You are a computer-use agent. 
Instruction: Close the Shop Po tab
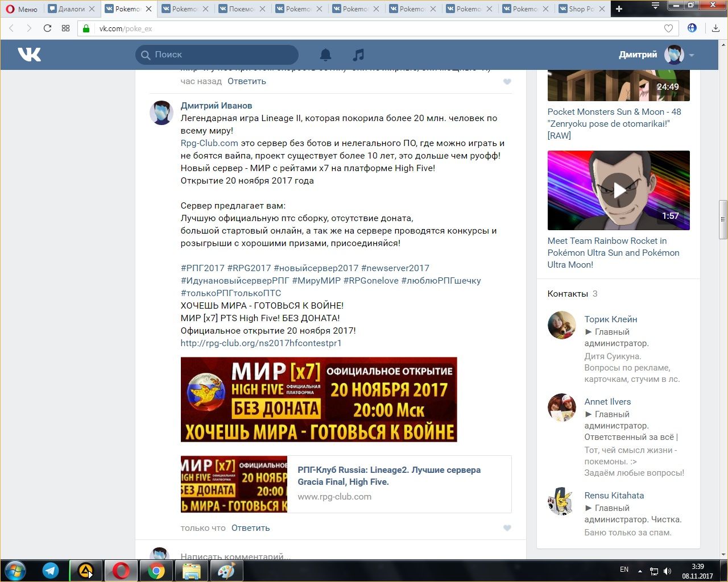(x=603, y=9)
